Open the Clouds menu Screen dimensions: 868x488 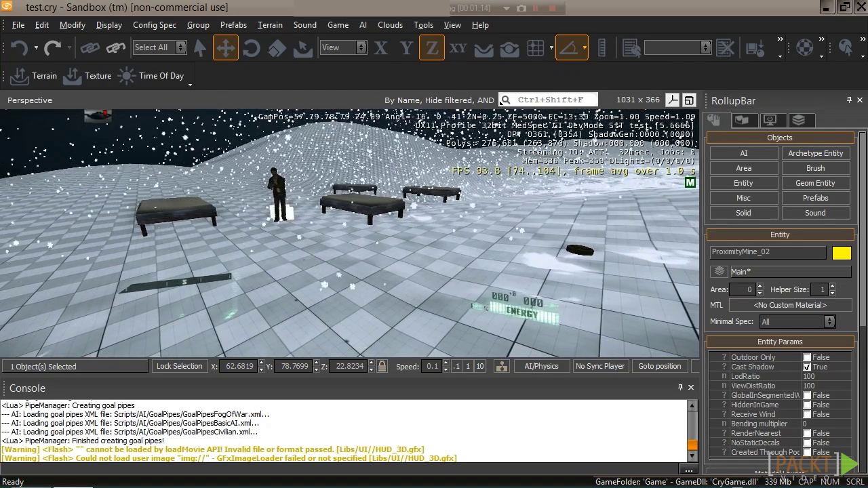point(390,25)
